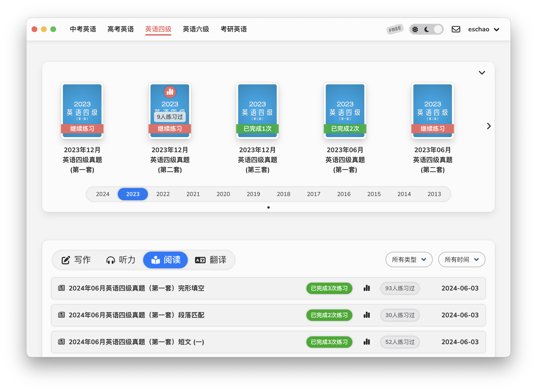Click 已完成1次 on 2023年12月 第三套
537x392 pixels.
pyautogui.click(x=257, y=129)
